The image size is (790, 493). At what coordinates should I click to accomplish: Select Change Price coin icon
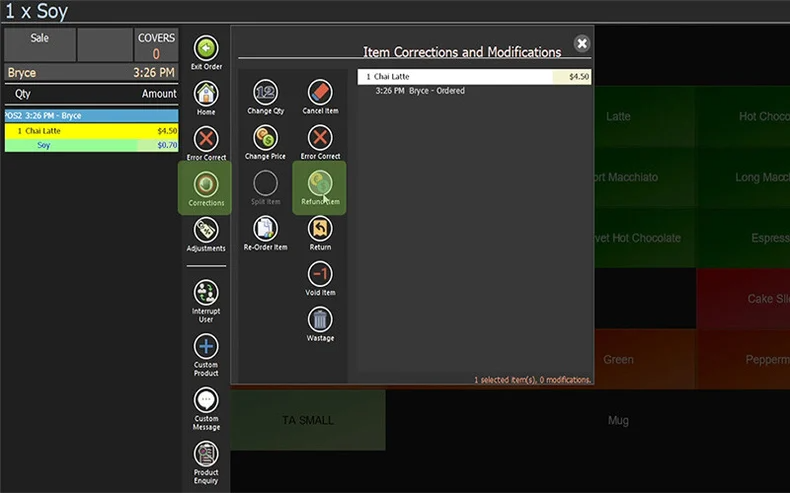(266, 138)
